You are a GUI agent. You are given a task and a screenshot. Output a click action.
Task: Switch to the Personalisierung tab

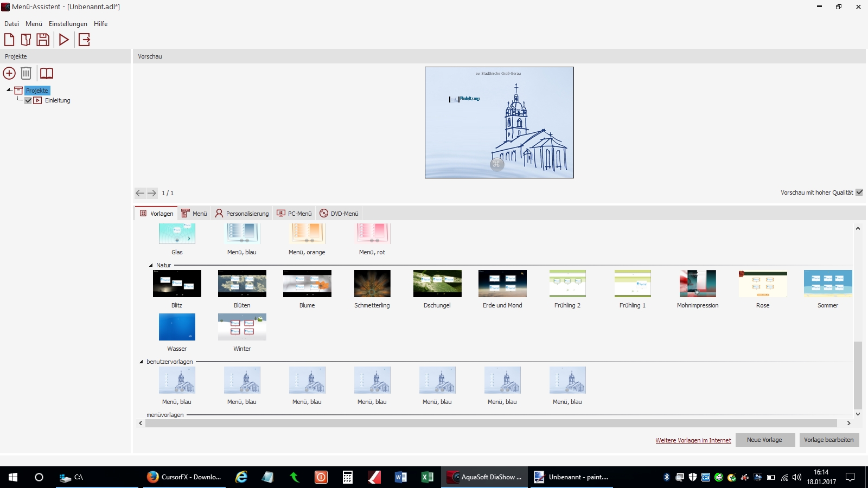point(242,214)
